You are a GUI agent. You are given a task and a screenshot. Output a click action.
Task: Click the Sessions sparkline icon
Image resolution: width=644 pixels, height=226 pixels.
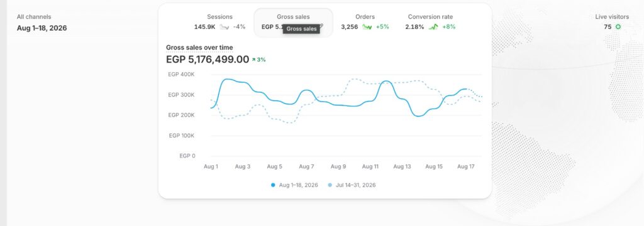(225, 27)
